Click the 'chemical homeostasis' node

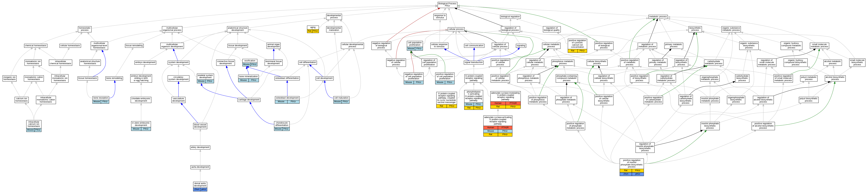pyautogui.click(x=36, y=45)
